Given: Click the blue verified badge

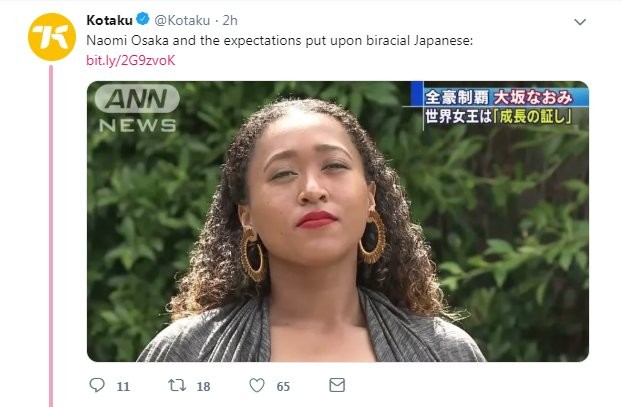Looking at the screenshot, I should tap(142, 19).
